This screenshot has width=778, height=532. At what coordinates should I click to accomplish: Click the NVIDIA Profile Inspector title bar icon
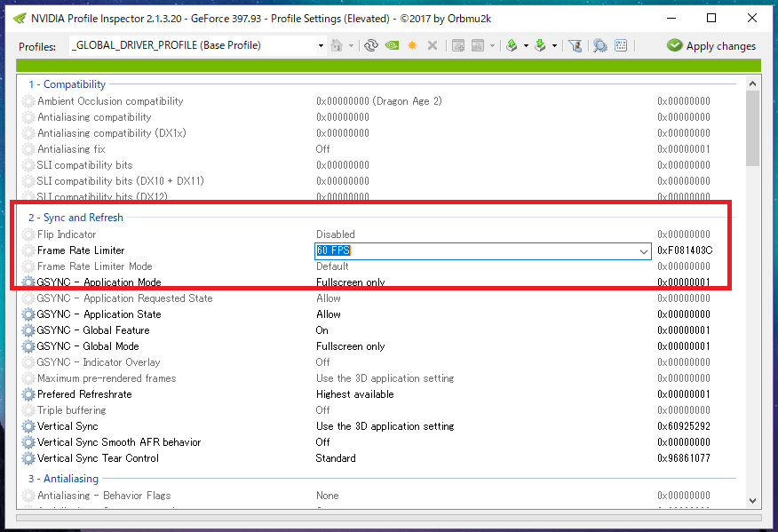point(20,19)
